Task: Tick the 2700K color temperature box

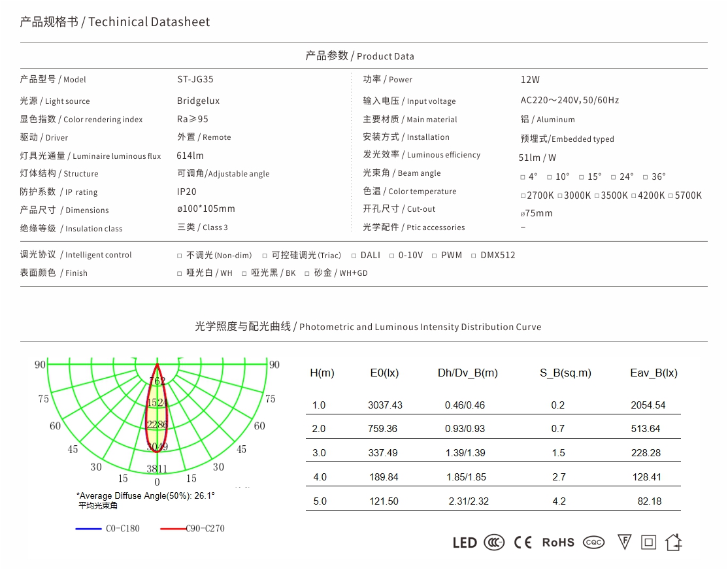Action: pyautogui.click(x=523, y=196)
